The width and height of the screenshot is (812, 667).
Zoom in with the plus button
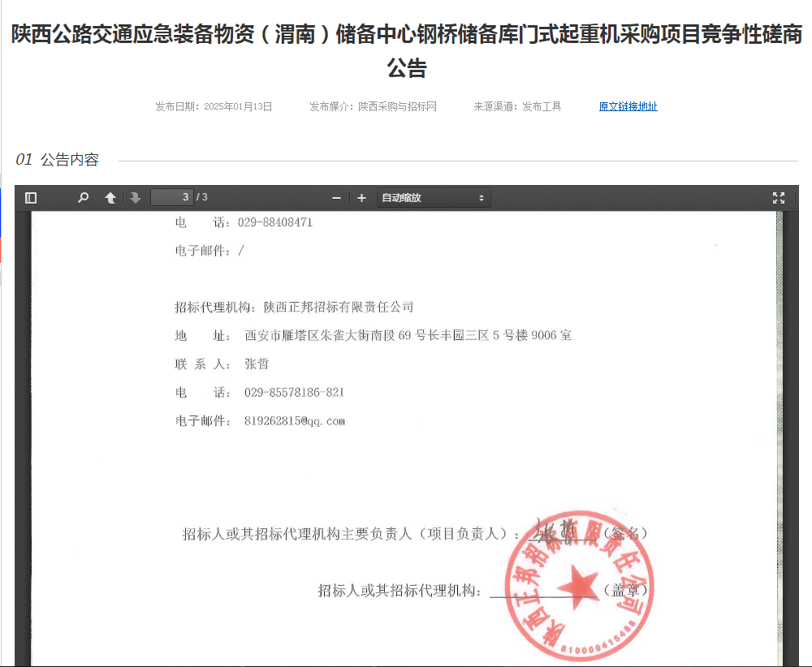tap(362, 198)
